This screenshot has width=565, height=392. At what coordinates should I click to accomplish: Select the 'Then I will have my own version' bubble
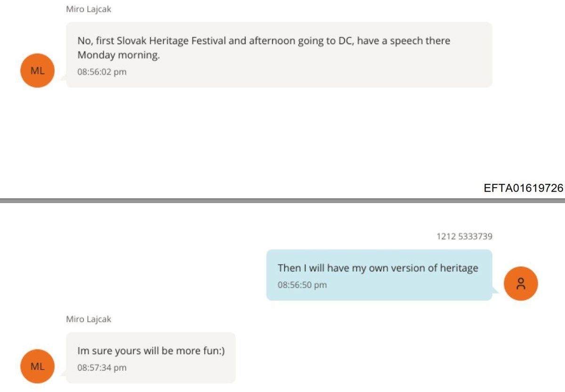379,275
